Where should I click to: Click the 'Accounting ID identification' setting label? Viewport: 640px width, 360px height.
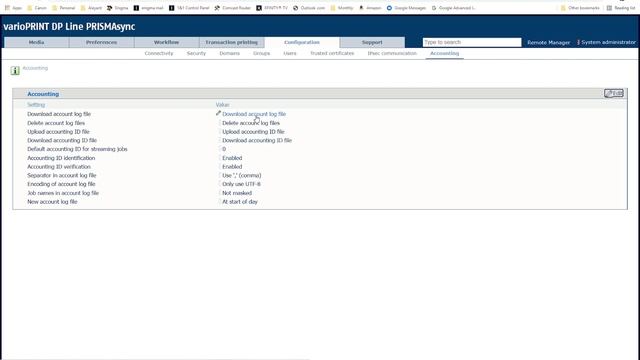click(61, 158)
